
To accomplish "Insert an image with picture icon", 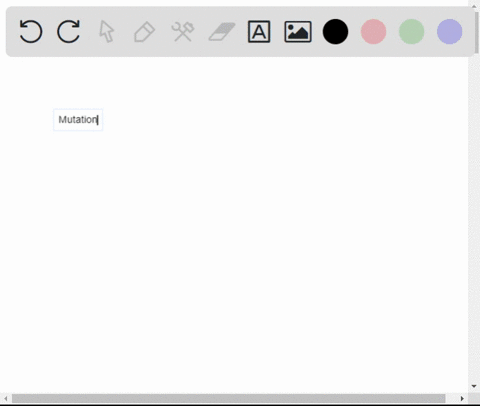I will click(298, 32).
